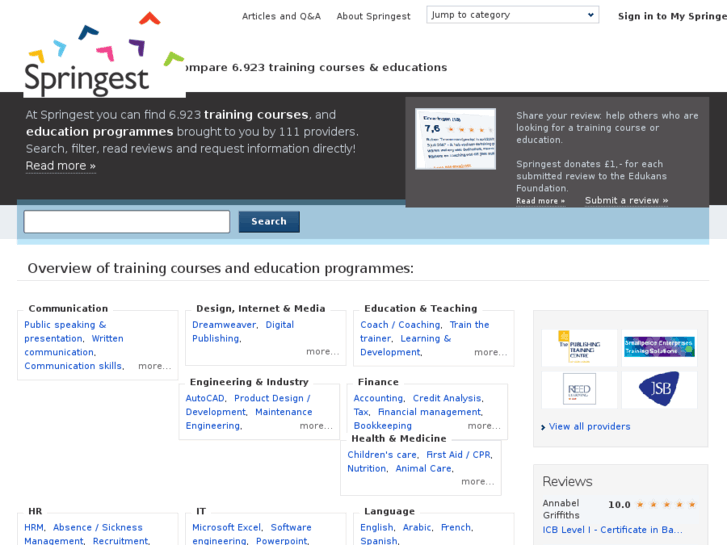Viewport: 727px width, 545px height.
Task: Open Animal Care link
Action: click(423, 468)
